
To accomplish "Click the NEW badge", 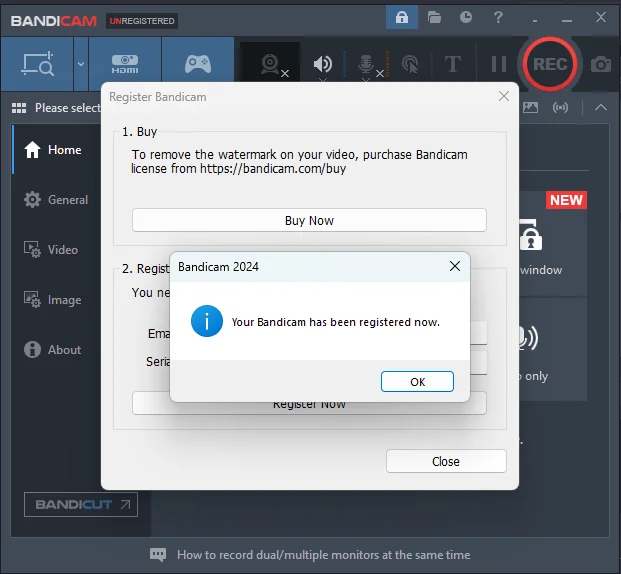I will click(x=566, y=200).
